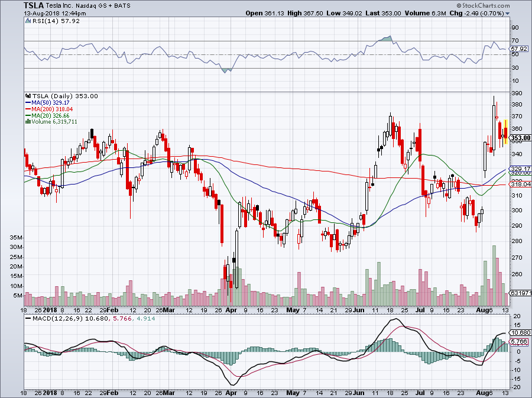The image size is (532, 398).
Task: Click the 280 price axis label
Action: [517, 241]
